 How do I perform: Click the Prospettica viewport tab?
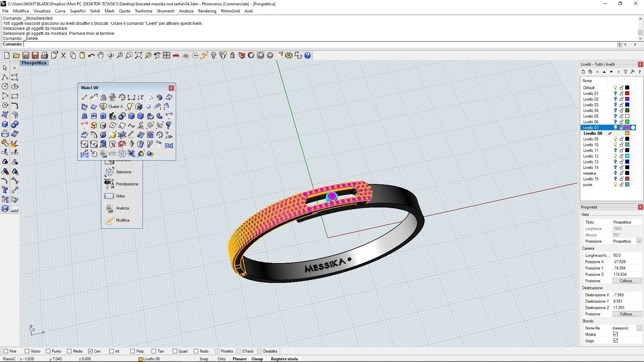tap(34, 63)
